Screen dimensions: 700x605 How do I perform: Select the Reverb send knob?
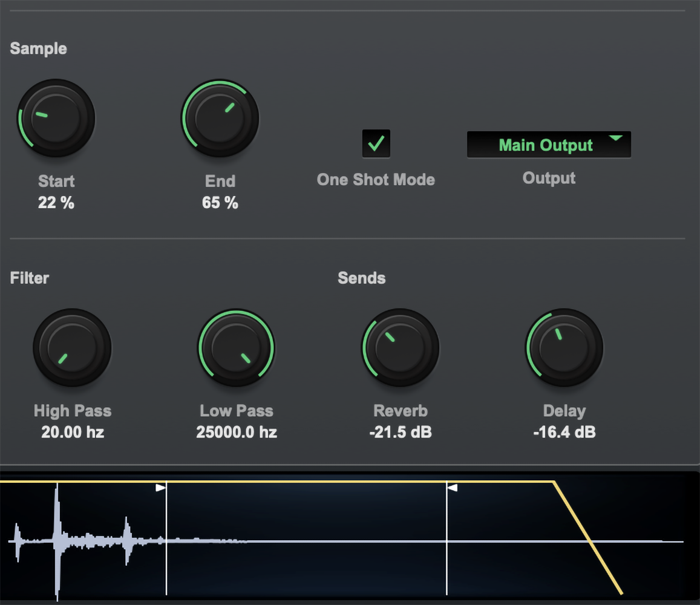coord(400,348)
